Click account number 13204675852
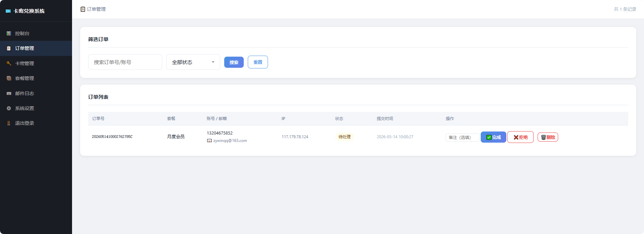 coord(219,133)
